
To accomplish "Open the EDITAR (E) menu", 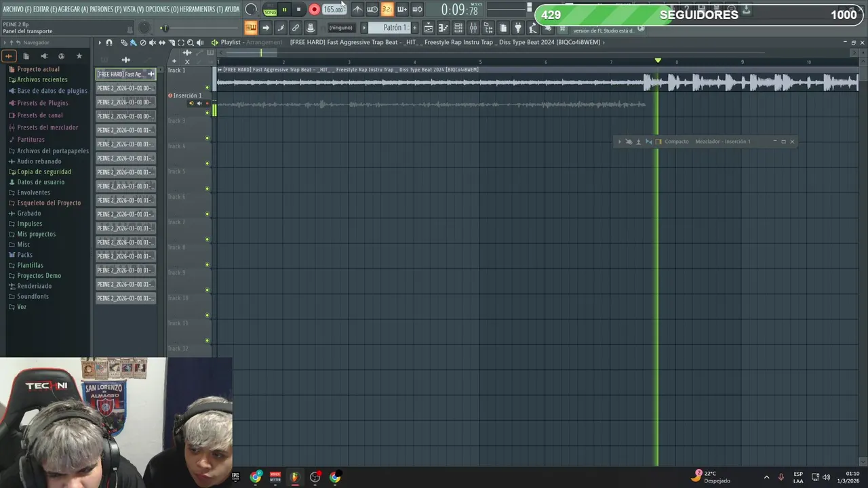I will click(x=45, y=9).
